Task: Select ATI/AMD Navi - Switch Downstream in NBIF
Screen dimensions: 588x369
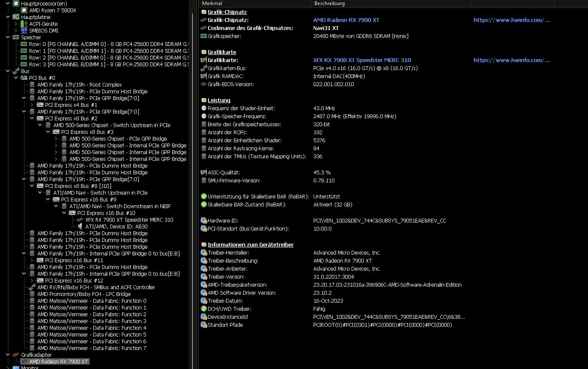Action: click(120, 206)
